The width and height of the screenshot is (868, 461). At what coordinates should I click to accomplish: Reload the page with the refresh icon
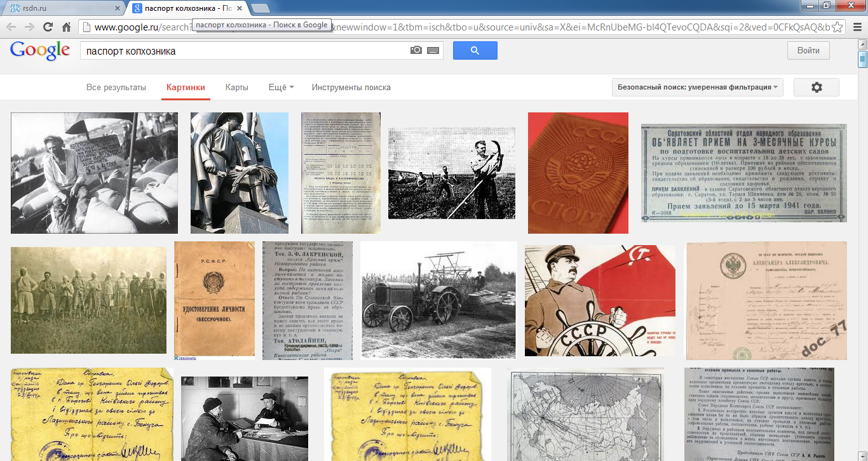tap(48, 27)
